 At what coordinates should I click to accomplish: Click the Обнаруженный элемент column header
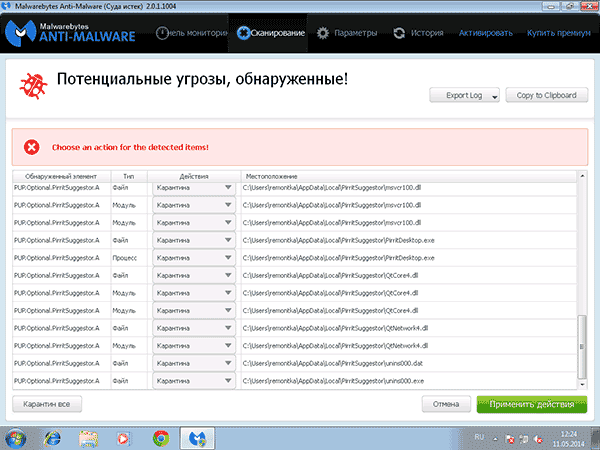tap(61, 176)
